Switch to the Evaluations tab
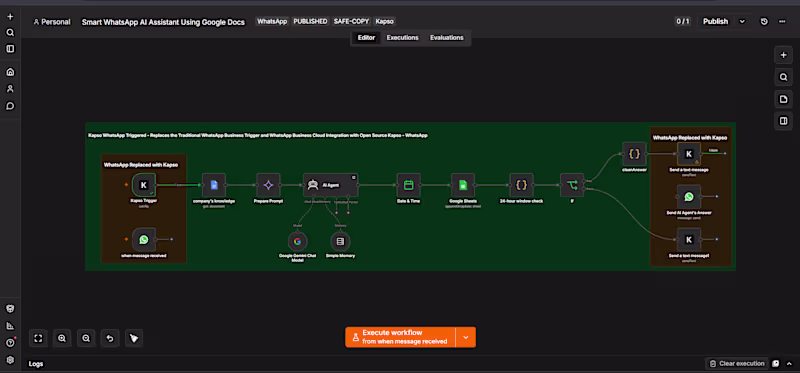Image resolution: width=800 pixels, height=373 pixels. pos(446,38)
